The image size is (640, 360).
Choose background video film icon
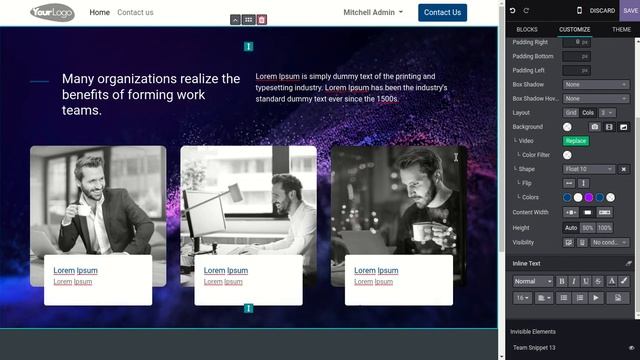(x=609, y=127)
